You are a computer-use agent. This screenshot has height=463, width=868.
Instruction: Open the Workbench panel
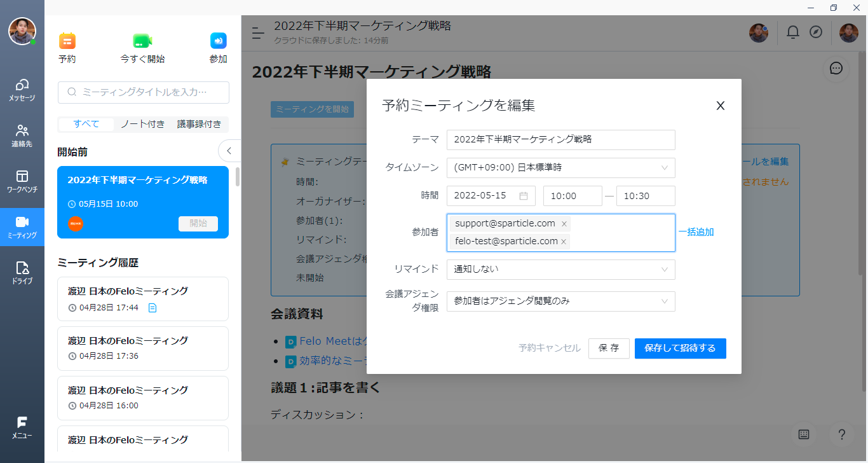[22, 181]
